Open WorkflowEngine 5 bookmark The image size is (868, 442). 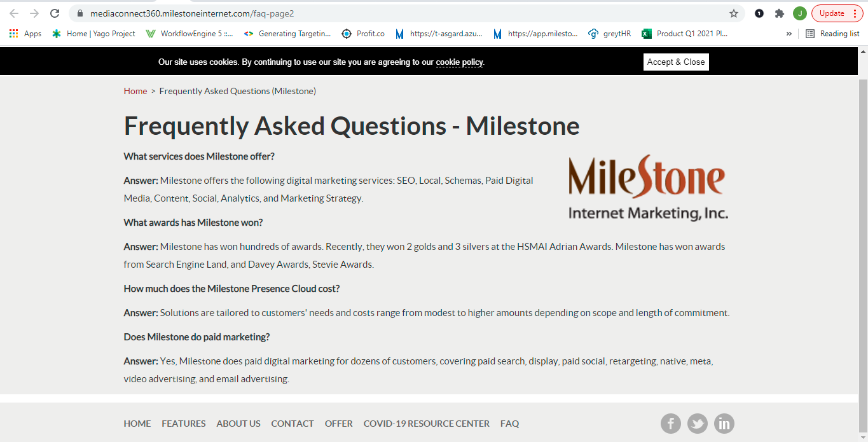click(189, 34)
